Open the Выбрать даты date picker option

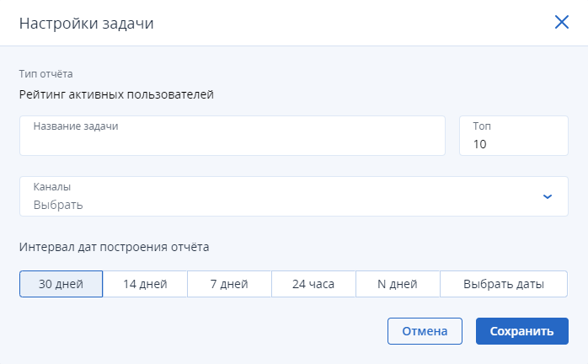click(504, 284)
